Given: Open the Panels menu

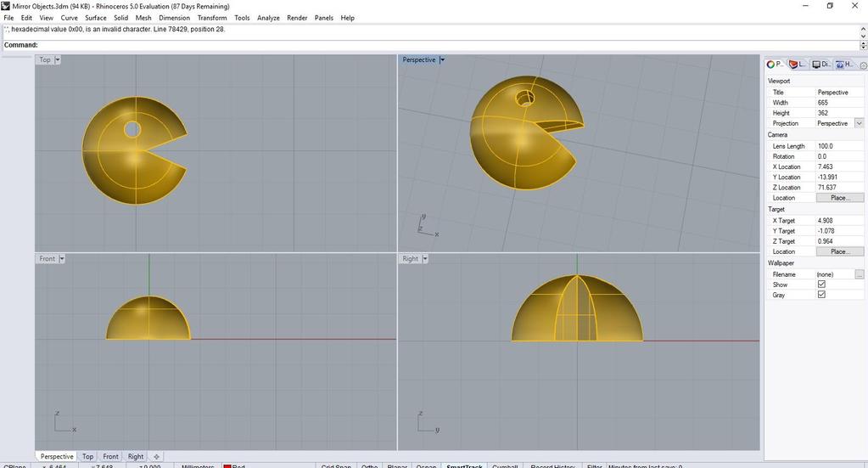Looking at the screenshot, I should pos(324,18).
